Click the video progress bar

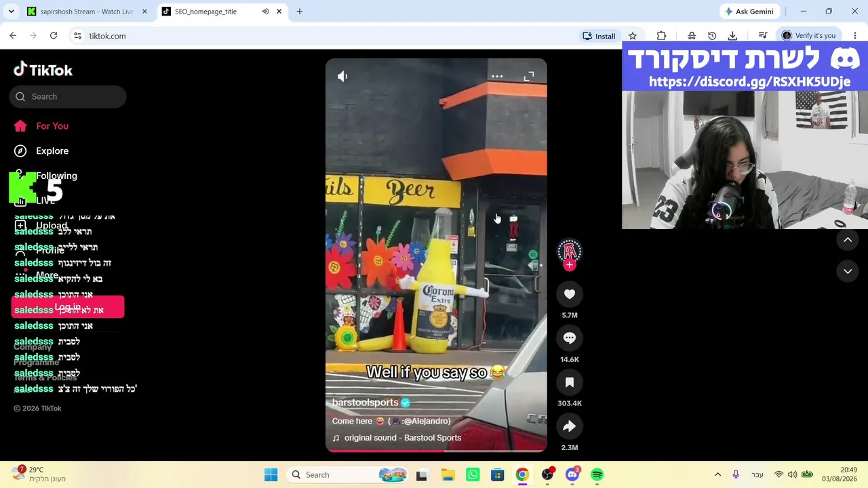[436, 450]
